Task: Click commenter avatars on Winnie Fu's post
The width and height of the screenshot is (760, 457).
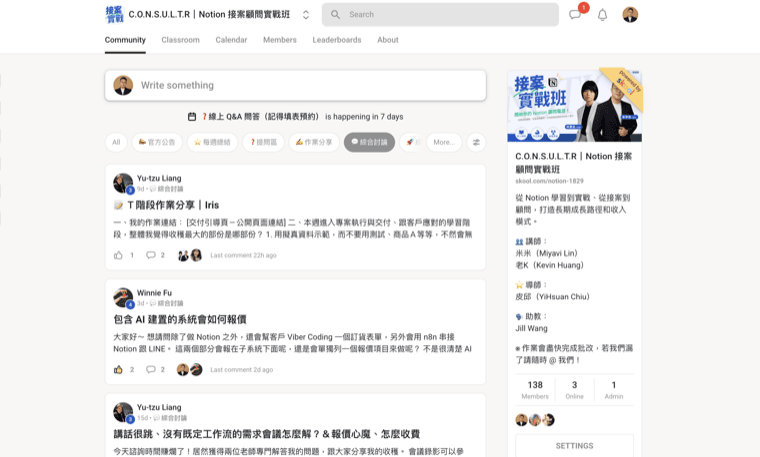Action: (190, 370)
